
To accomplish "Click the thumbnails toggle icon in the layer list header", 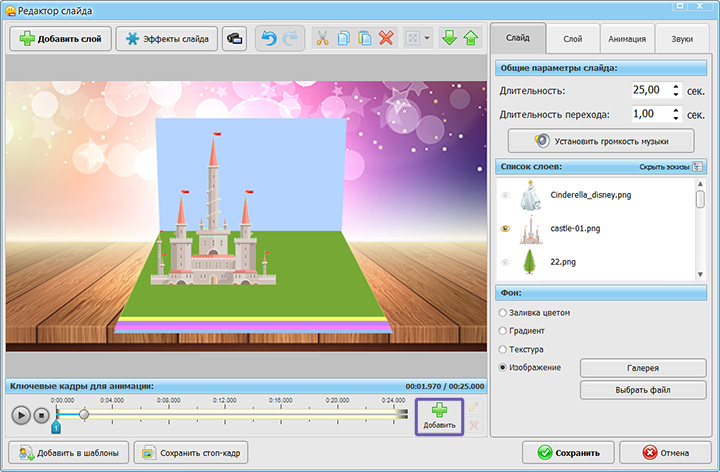I will 698,167.
